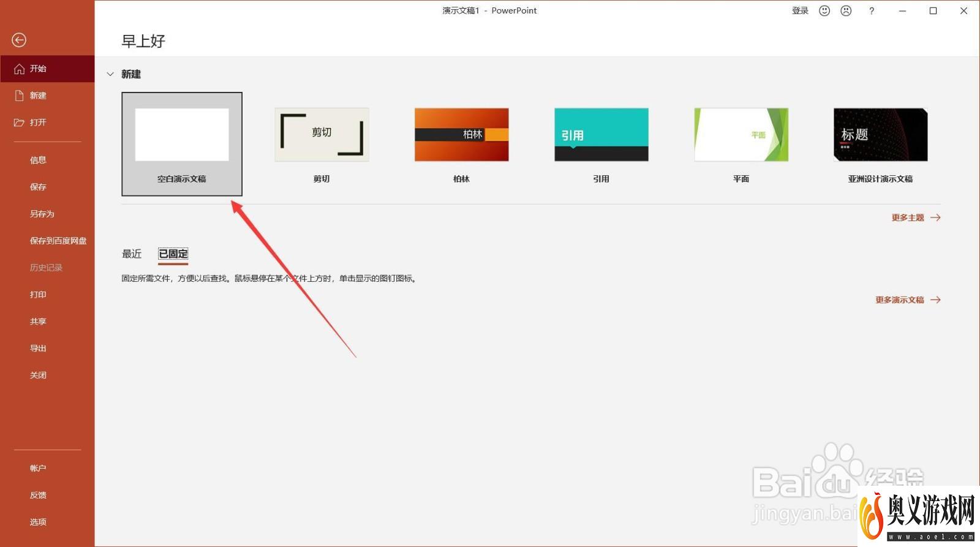980x547 pixels.
Task: Click the new document icon beside 新建
Action: 19,96
